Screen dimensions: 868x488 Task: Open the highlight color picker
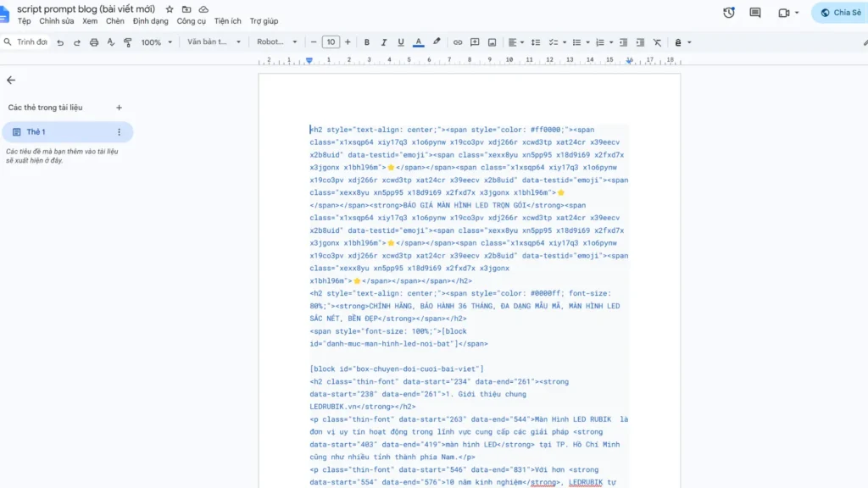[437, 42]
